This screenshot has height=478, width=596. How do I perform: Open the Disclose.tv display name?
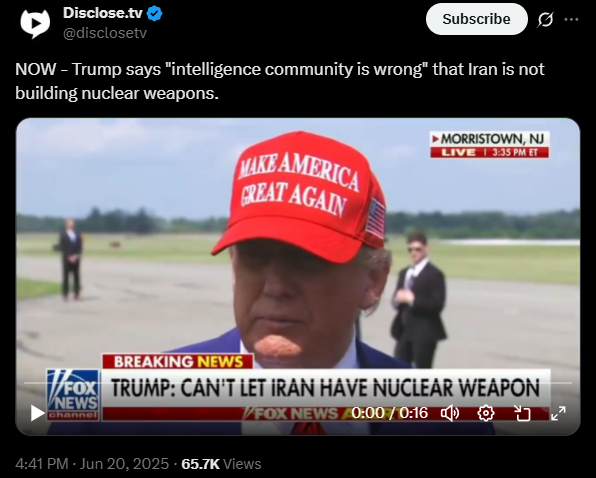pos(103,13)
